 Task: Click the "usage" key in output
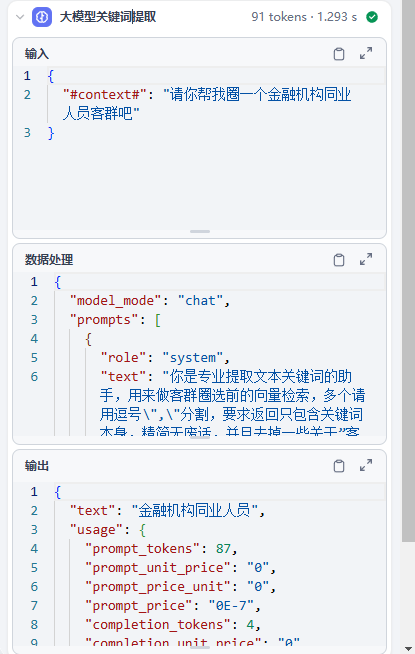[x=96, y=530]
